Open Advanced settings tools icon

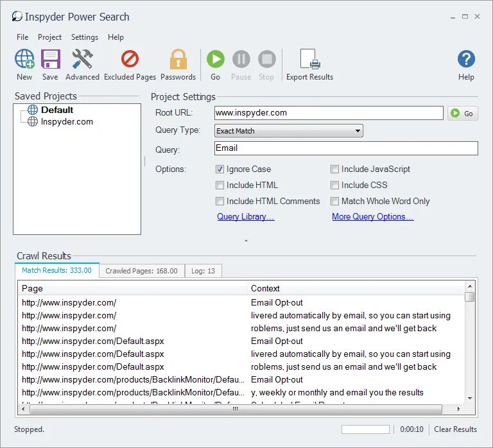pyautogui.click(x=82, y=59)
